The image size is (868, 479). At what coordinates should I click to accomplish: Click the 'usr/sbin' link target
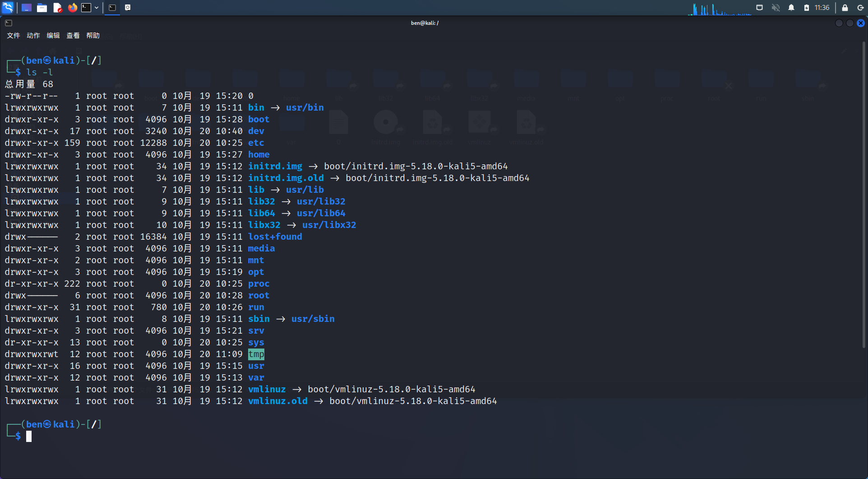(x=313, y=319)
